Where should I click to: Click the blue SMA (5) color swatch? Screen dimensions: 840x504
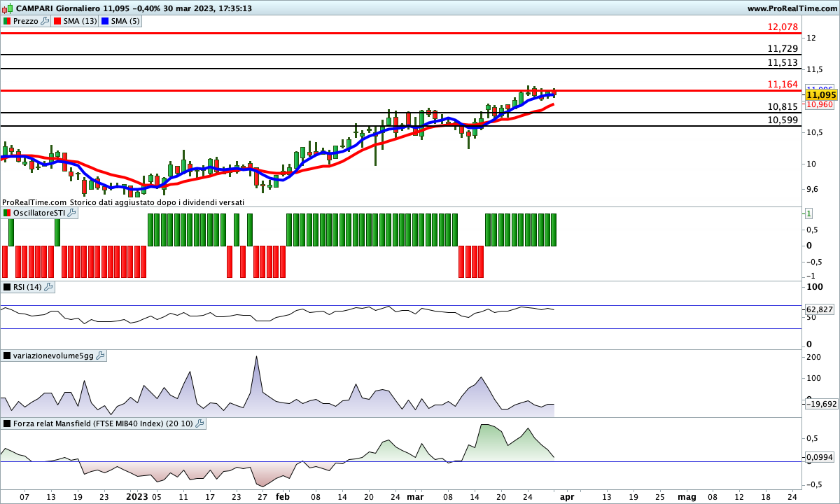click(106, 22)
